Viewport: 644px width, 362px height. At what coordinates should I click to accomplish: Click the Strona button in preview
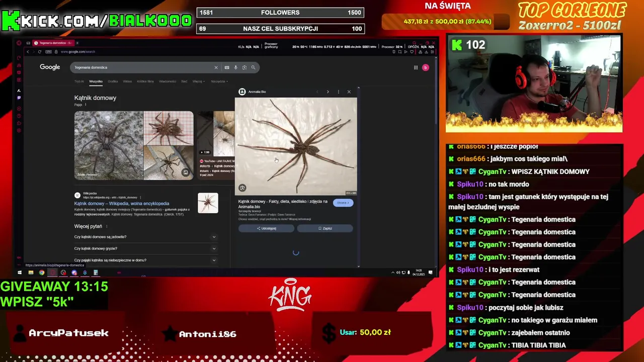pyautogui.click(x=343, y=203)
